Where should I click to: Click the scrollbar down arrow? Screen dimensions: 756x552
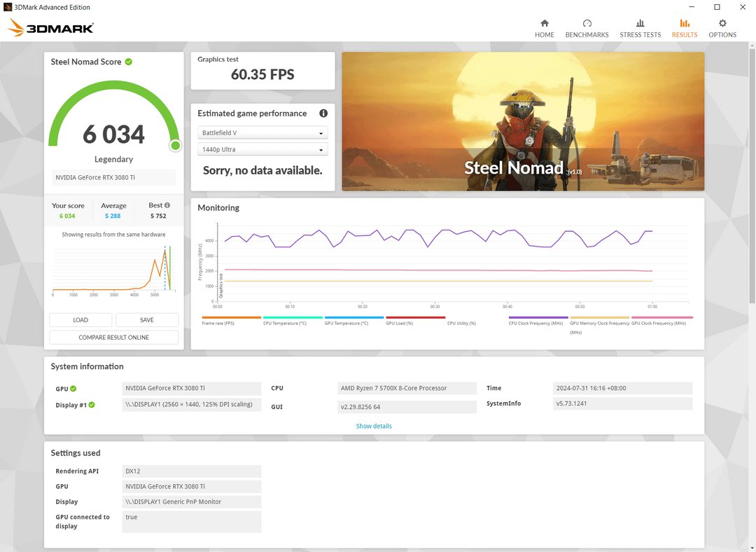pos(752,548)
